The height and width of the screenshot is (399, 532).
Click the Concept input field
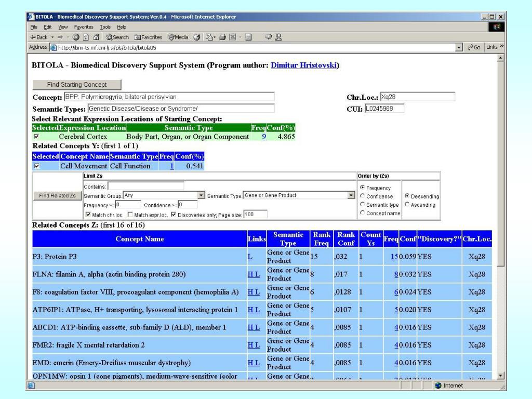tap(169, 97)
